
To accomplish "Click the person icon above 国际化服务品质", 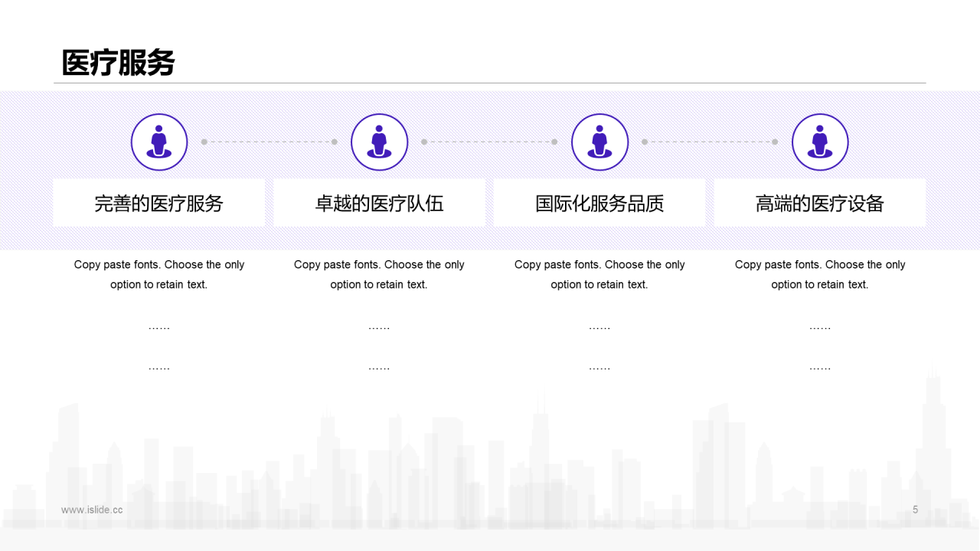I will coord(599,142).
